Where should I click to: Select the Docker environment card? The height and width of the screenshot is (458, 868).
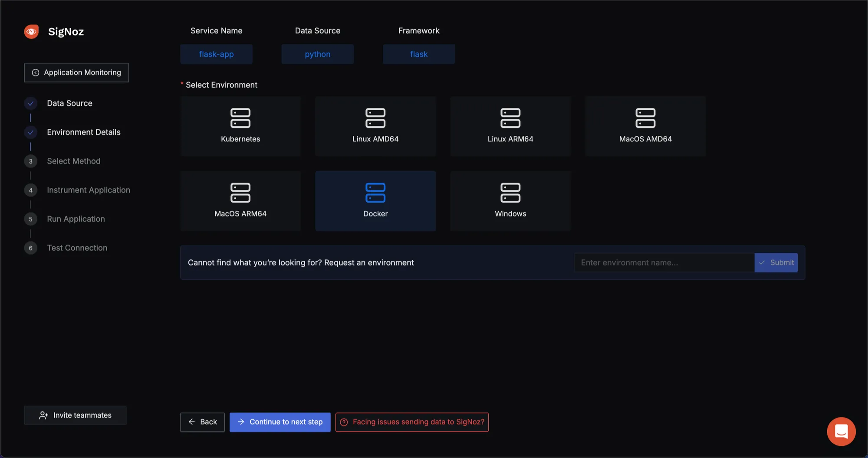[375, 201]
